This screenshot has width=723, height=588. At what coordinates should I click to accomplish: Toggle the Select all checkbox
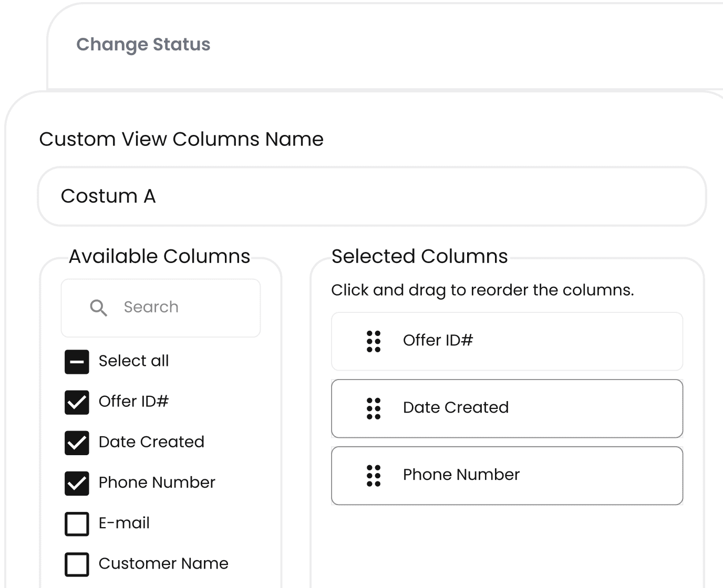(x=77, y=362)
